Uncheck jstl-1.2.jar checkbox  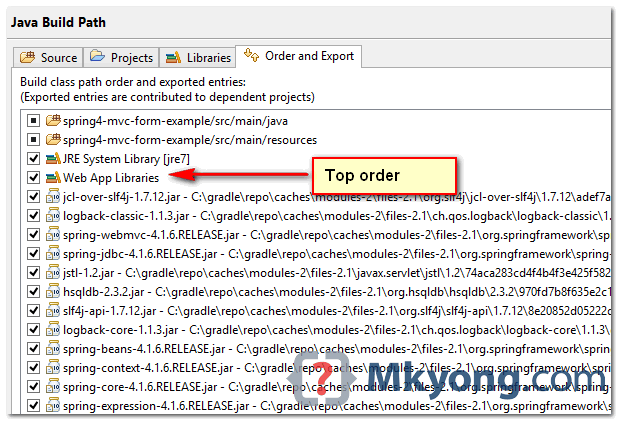pyautogui.click(x=34, y=272)
